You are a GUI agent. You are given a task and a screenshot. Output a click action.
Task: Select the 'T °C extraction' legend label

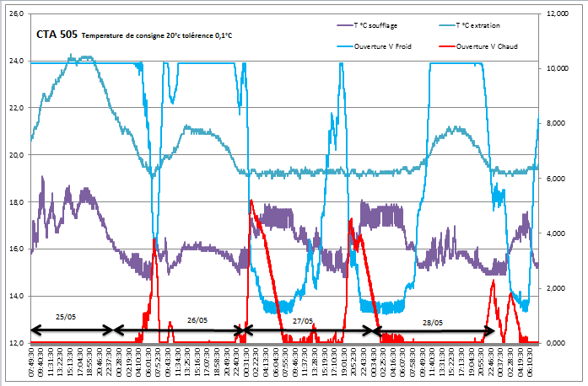pyautogui.click(x=477, y=25)
